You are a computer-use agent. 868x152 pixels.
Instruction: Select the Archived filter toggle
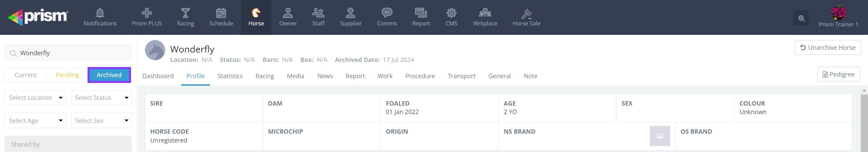pyautogui.click(x=109, y=75)
